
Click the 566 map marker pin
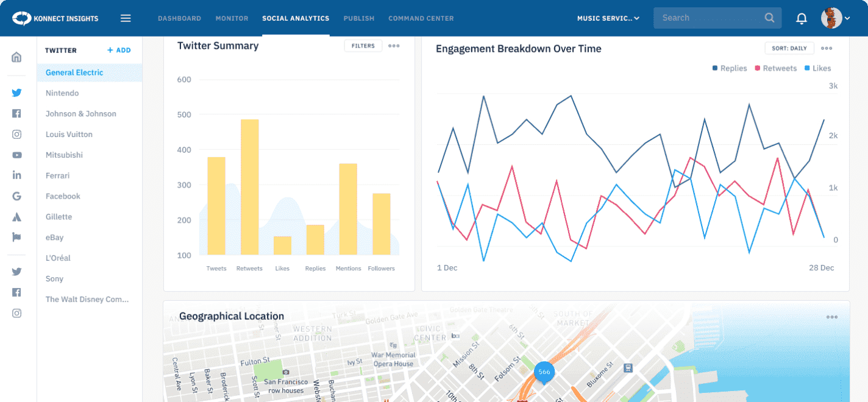point(544,373)
